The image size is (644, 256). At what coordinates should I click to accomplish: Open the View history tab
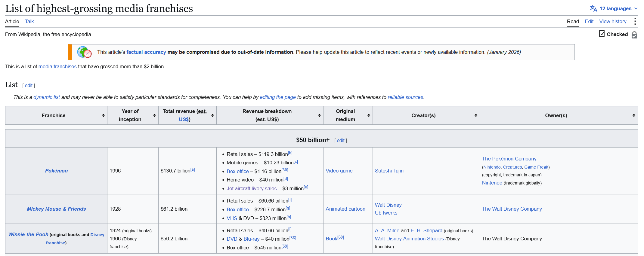click(613, 21)
